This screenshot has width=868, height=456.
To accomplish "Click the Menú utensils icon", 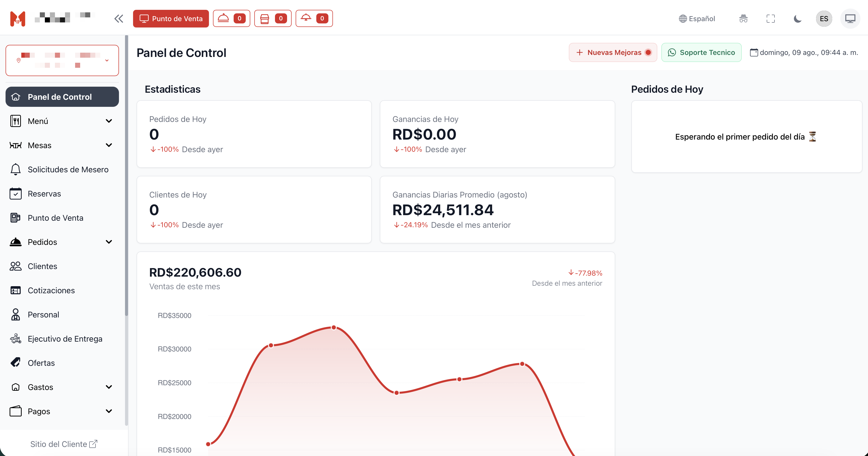I will (x=16, y=121).
